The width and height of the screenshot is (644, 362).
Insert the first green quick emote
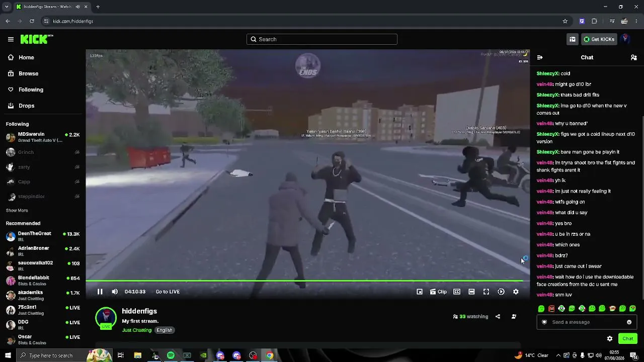click(x=541, y=309)
